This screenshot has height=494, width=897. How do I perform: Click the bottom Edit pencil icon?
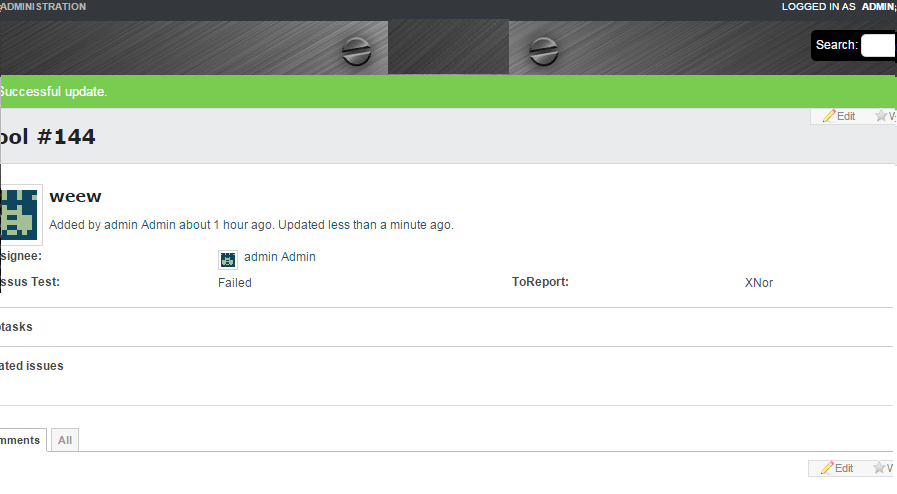pos(827,468)
